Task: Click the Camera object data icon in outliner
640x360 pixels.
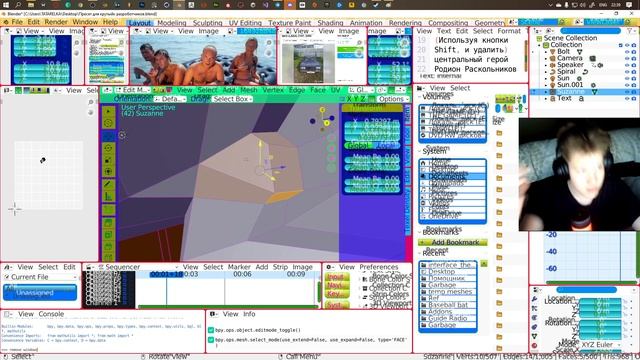Action: pyautogui.click(x=593, y=58)
